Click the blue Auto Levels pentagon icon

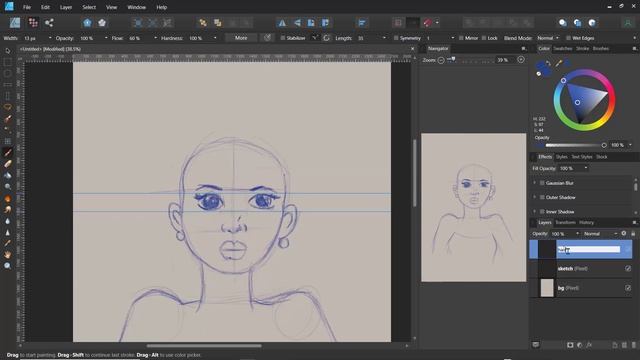tap(87, 23)
